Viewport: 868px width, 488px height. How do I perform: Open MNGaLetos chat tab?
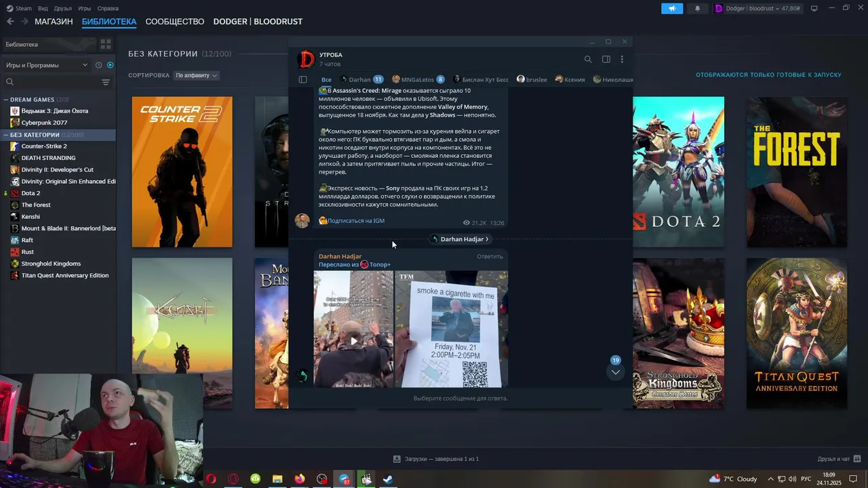point(418,79)
